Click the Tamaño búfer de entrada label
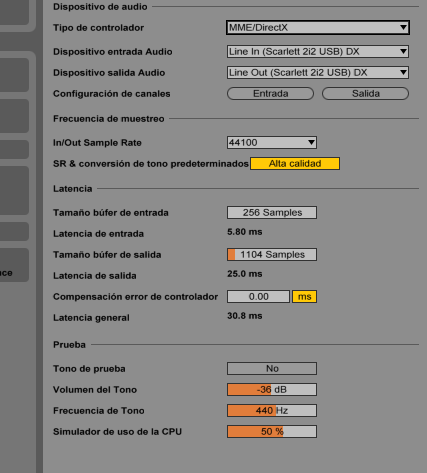The height and width of the screenshot is (473, 427). [x=111, y=213]
